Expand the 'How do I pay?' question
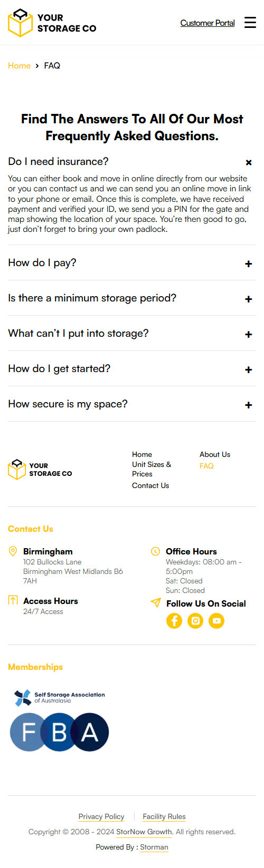 (x=132, y=262)
